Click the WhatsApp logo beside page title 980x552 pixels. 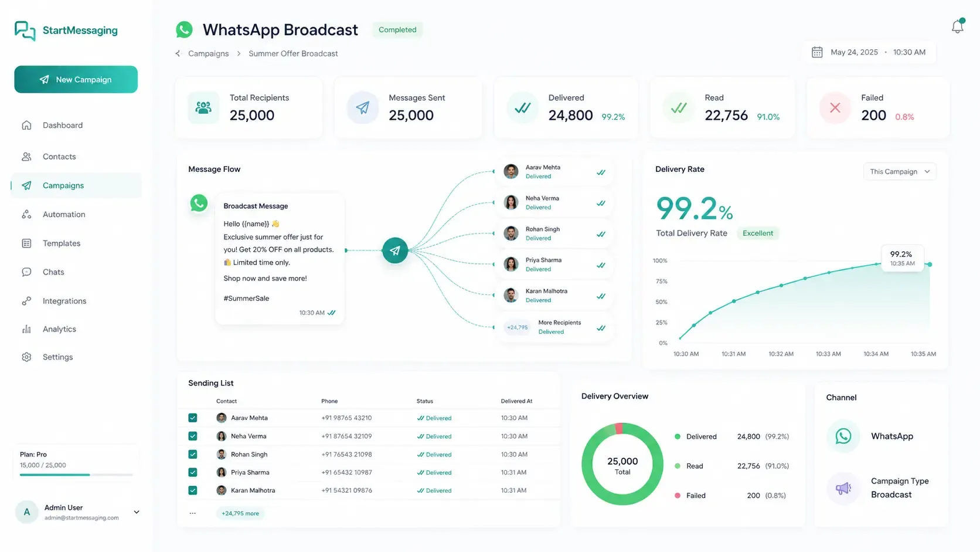[x=184, y=29]
